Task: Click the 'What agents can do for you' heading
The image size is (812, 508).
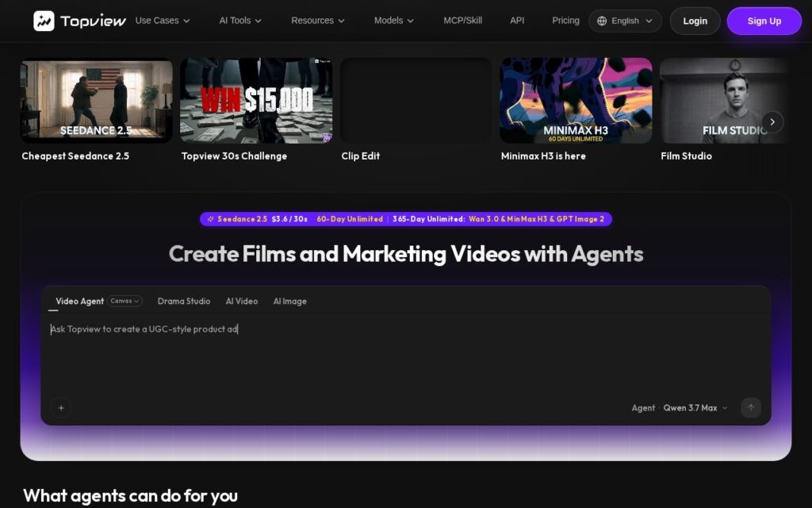Action: click(x=131, y=495)
